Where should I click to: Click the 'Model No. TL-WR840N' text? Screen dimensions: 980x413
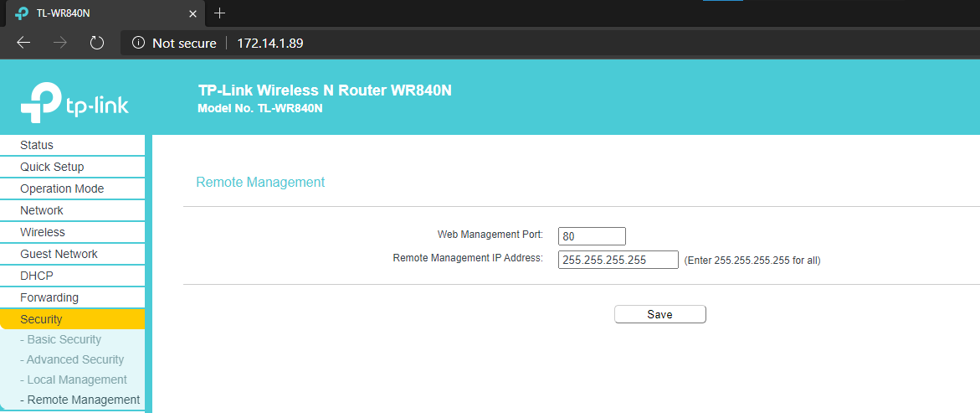(260, 108)
